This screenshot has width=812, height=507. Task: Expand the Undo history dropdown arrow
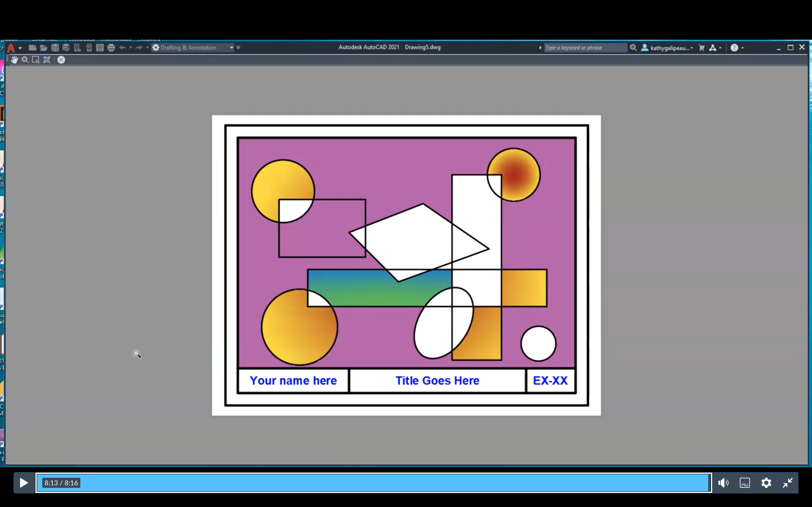(x=131, y=48)
